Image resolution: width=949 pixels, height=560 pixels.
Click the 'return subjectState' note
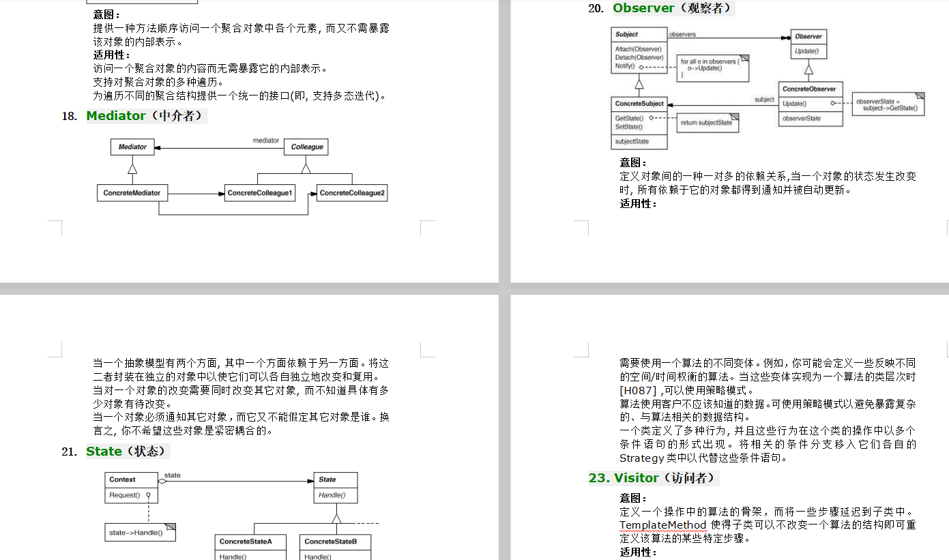(707, 123)
